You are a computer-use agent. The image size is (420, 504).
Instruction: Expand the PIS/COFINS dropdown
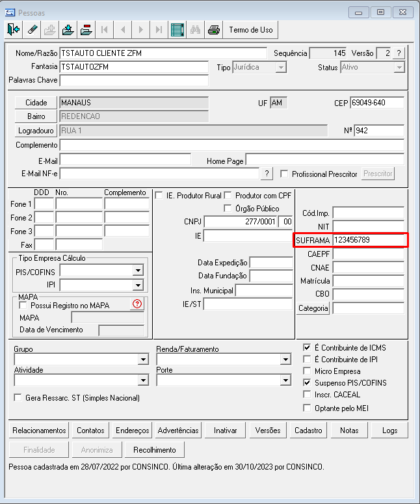coord(138,271)
